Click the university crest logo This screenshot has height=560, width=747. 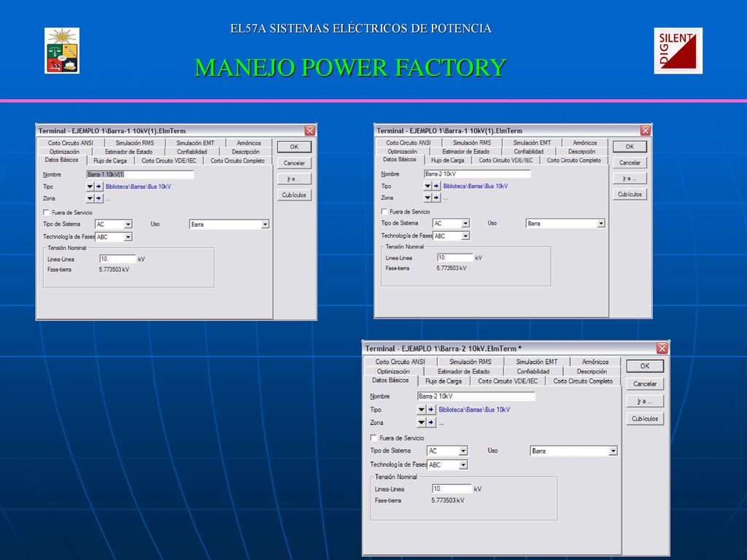[x=62, y=50]
